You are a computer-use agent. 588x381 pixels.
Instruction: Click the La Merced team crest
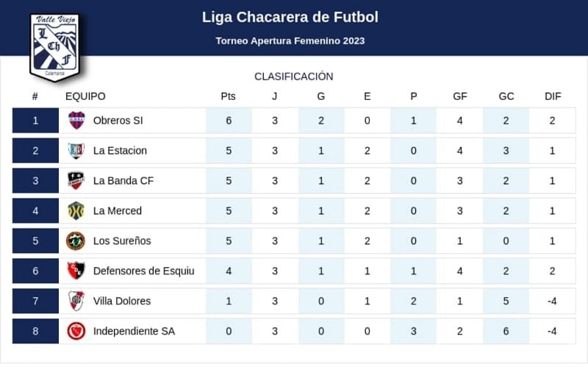click(x=76, y=211)
